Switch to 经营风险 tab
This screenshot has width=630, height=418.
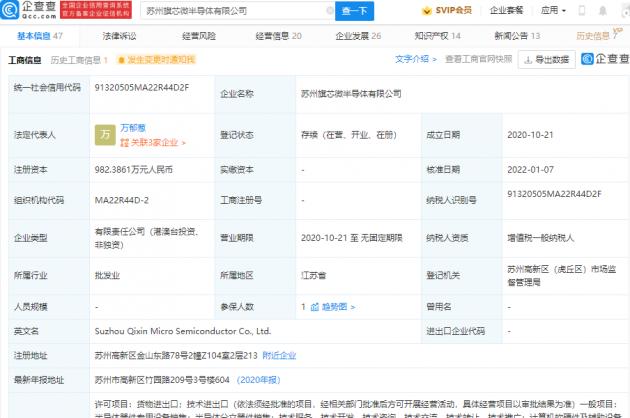[x=199, y=36]
